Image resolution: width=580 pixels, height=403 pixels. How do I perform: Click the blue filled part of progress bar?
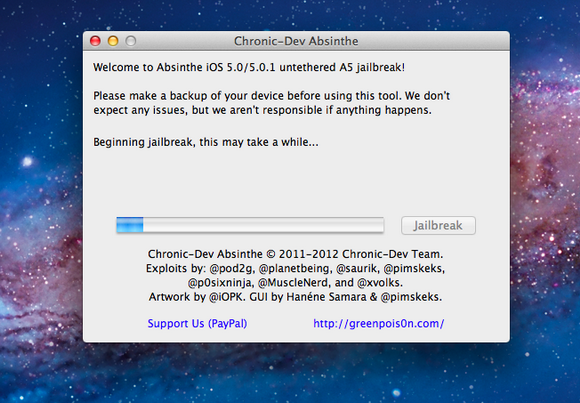point(130,225)
